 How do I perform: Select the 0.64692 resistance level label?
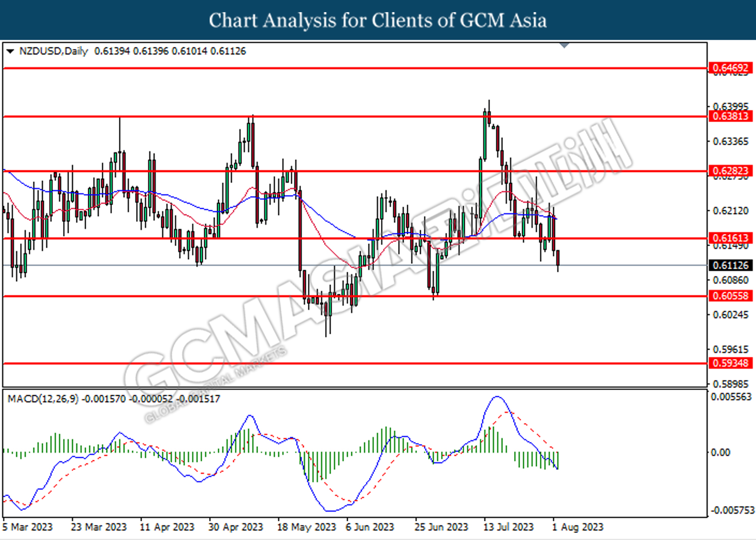click(730, 68)
